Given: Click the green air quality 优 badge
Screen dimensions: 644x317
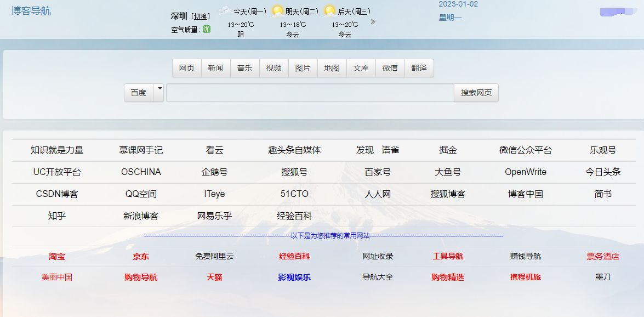Looking at the screenshot, I should click(206, 29).
